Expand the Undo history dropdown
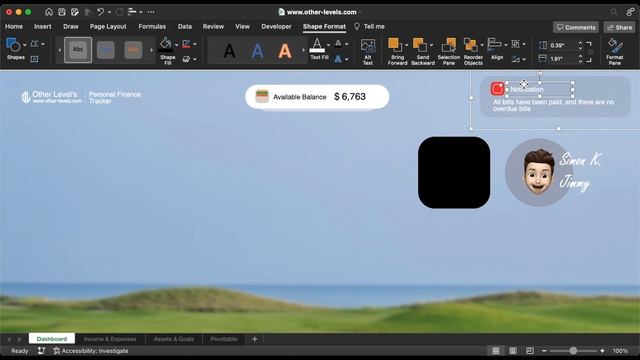The height and width of the screenshot is (360, 640). [x=109, y=12]
